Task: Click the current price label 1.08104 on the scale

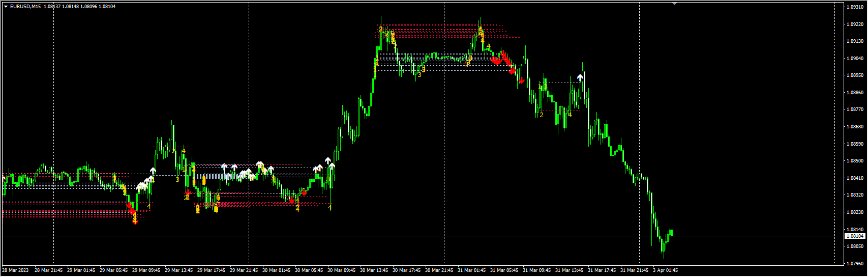Action: coord(855,236)
